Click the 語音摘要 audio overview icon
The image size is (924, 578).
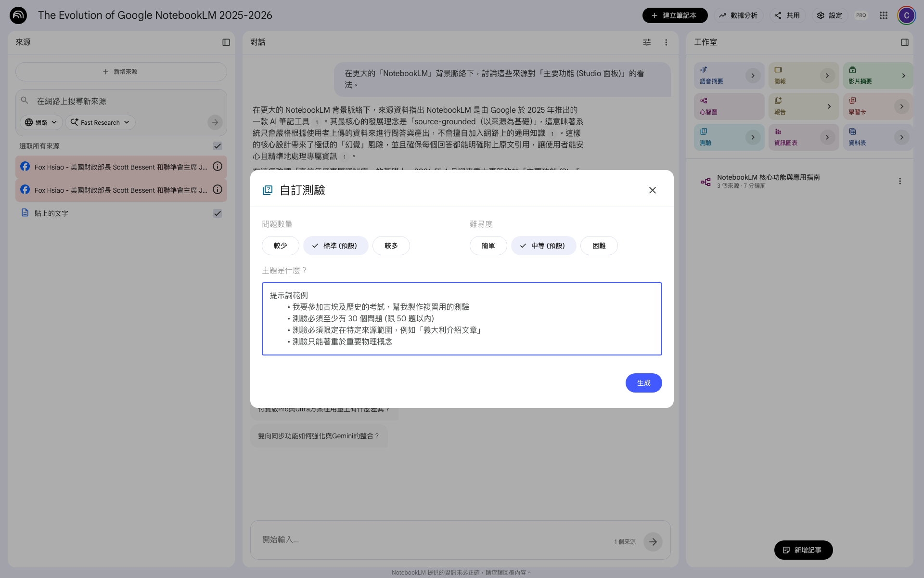[x=704, y=70]
